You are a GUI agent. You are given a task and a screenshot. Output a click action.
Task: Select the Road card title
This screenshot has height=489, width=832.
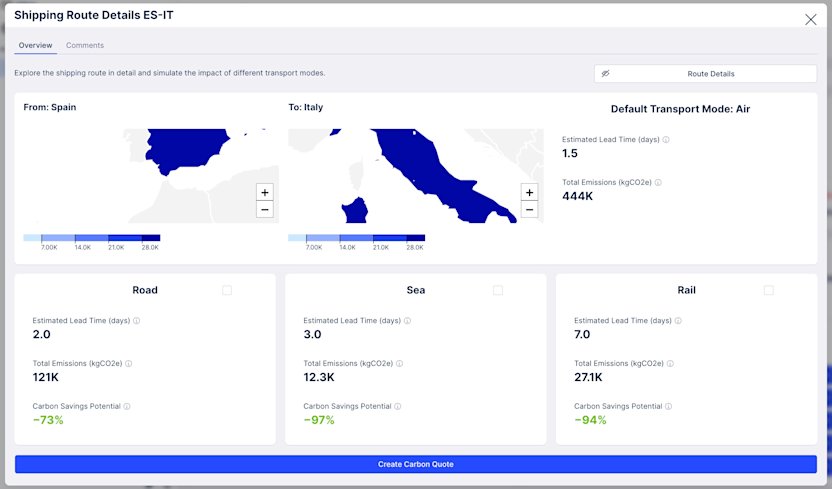145,290
